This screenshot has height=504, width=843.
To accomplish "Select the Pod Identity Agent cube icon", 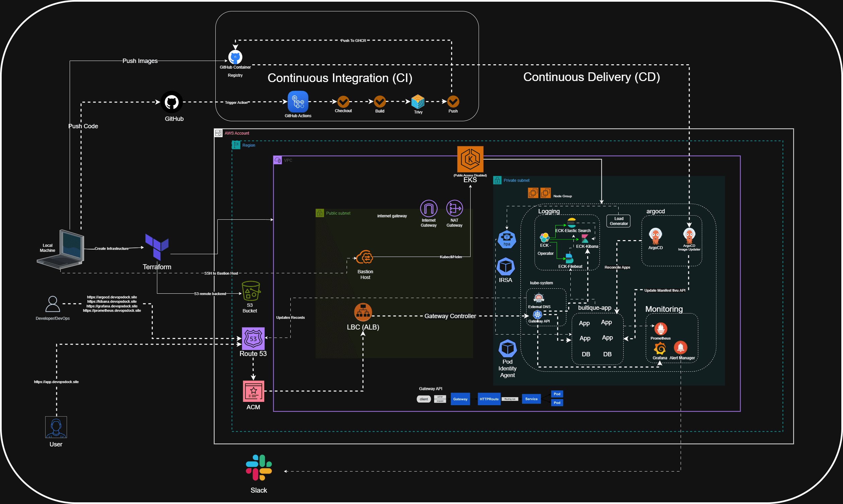I will coord(507,349).
